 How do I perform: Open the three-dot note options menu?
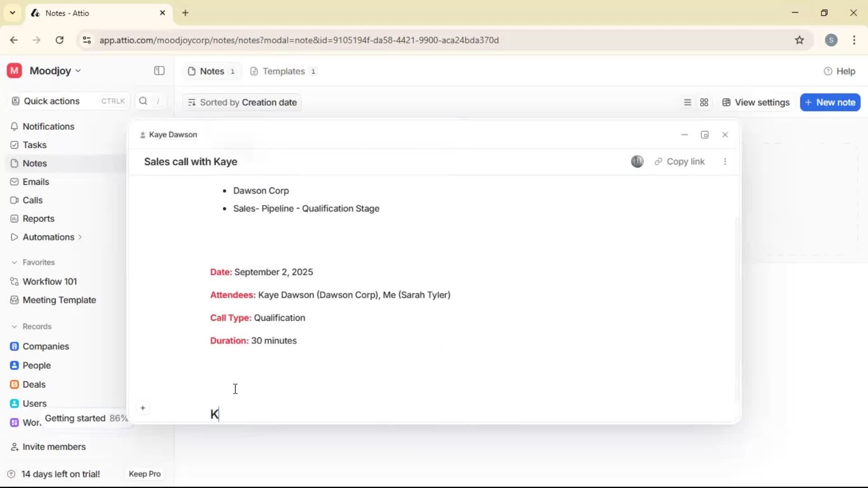(725, 161)
